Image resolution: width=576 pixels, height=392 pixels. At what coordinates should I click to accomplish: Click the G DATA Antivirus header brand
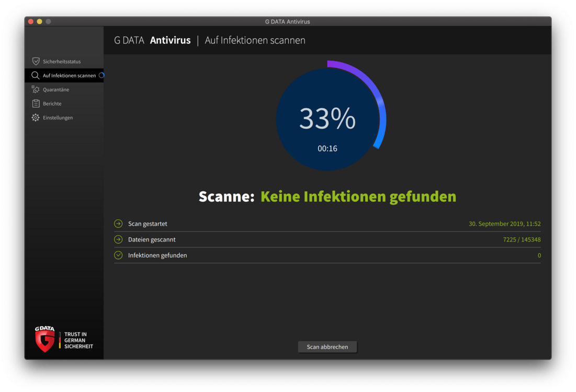pyautogui.click(x=152, y=40)
